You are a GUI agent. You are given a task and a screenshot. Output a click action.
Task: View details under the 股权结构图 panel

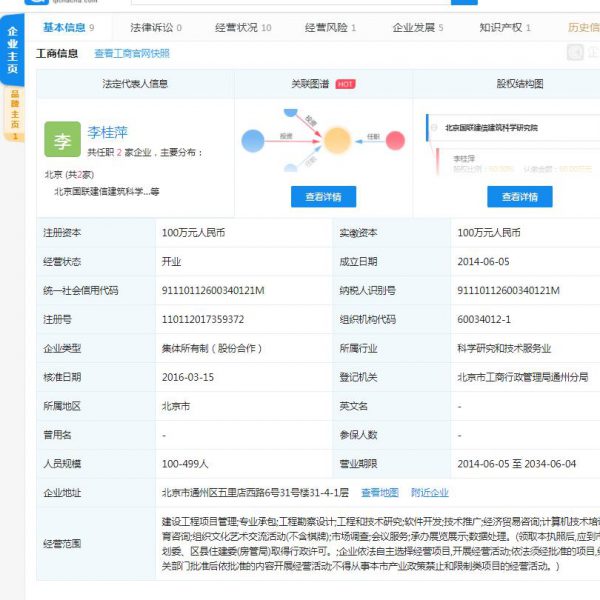pos(520,197)
